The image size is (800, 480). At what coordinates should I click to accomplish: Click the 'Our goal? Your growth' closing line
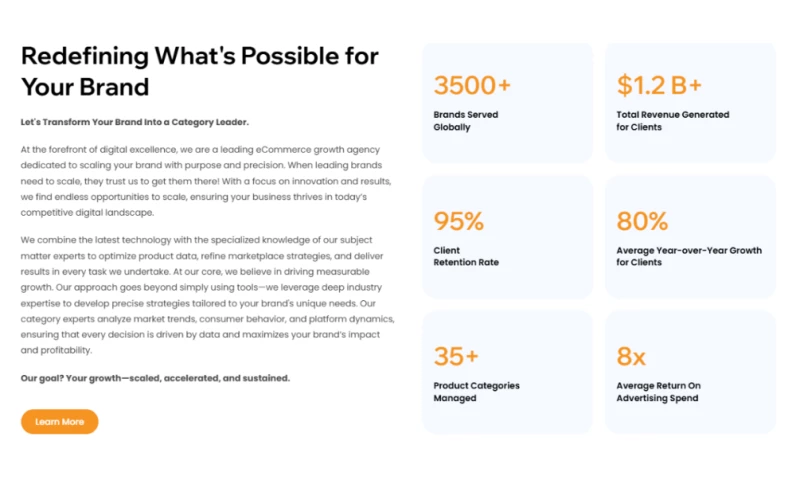coord(155,378)
